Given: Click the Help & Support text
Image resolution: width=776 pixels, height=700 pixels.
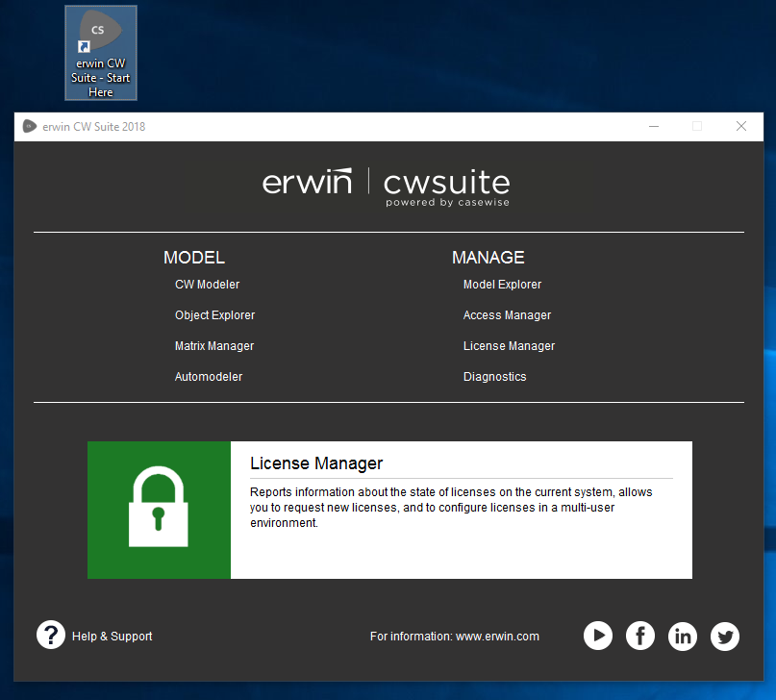Looking at the screenshot, I should tap(112, 637).
